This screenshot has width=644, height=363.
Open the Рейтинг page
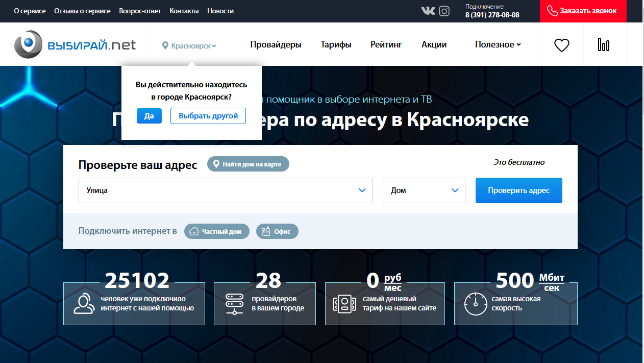point(386,44)
